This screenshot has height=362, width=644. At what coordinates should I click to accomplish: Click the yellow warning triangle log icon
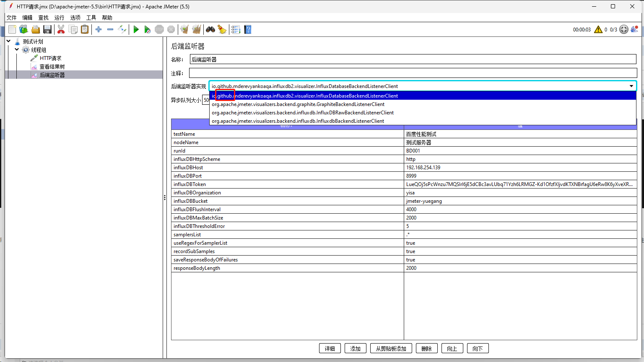(598, 29)
